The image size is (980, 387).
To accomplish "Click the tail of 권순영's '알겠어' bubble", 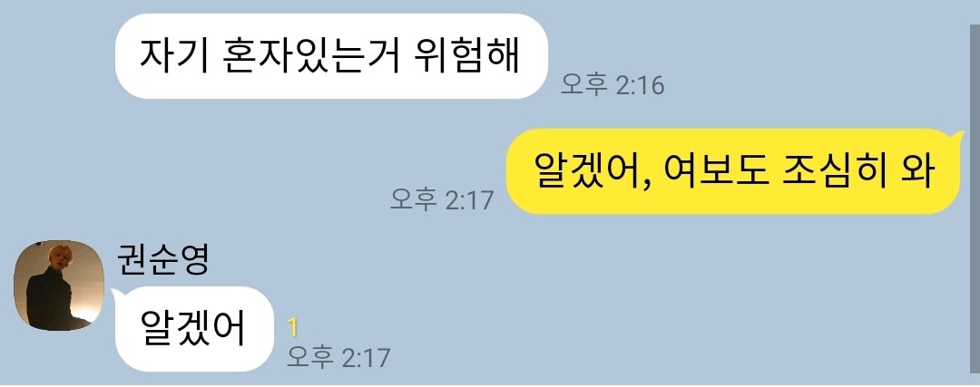I will pos(117,294).
